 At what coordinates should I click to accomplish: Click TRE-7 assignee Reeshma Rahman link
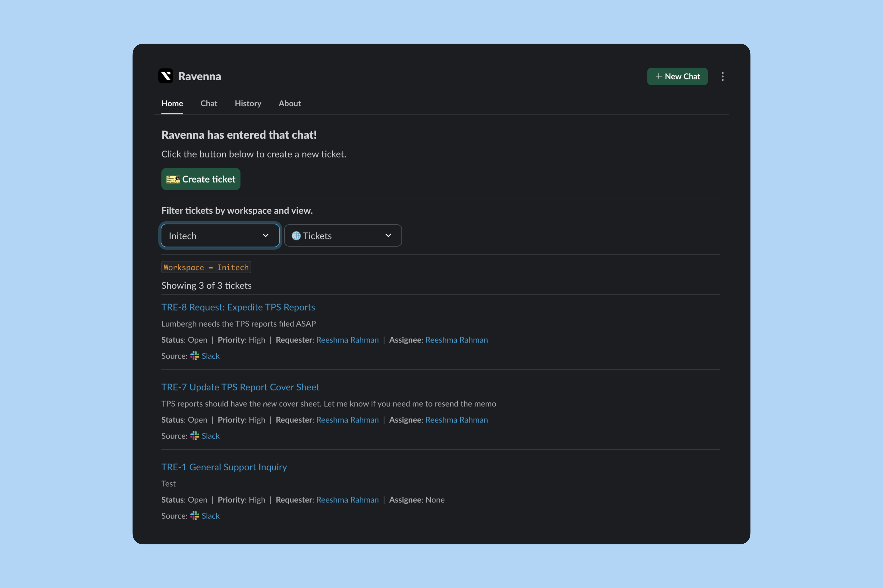(x=457, y=419)
